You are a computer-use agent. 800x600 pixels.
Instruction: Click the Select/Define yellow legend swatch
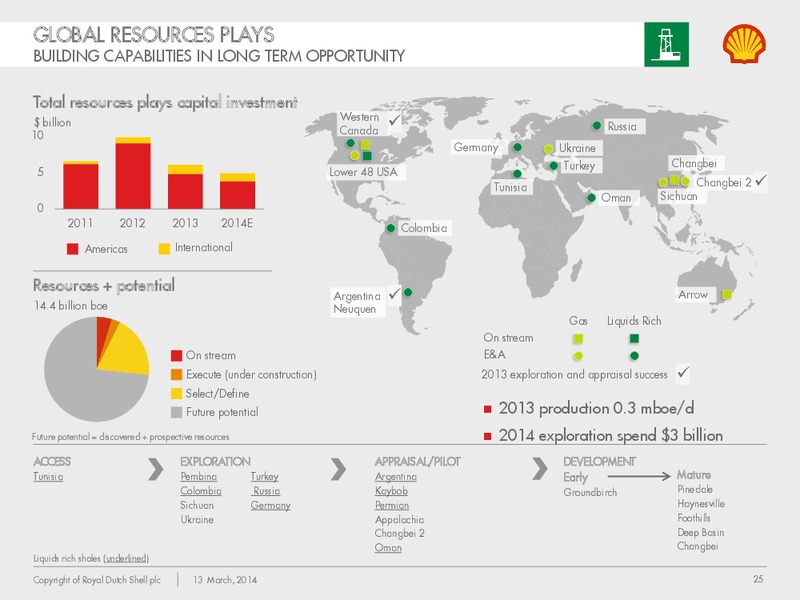(x=177, y=393)
